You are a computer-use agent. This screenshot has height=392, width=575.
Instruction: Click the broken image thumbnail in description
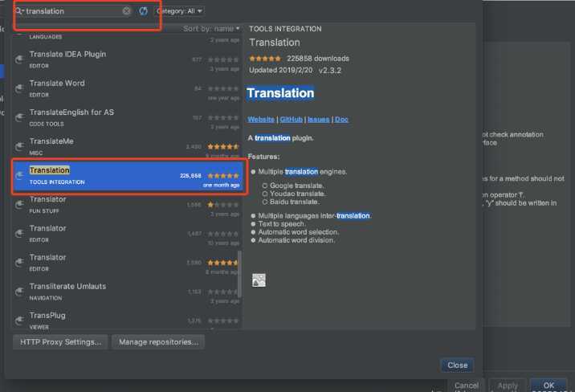(x=259, y=280)
